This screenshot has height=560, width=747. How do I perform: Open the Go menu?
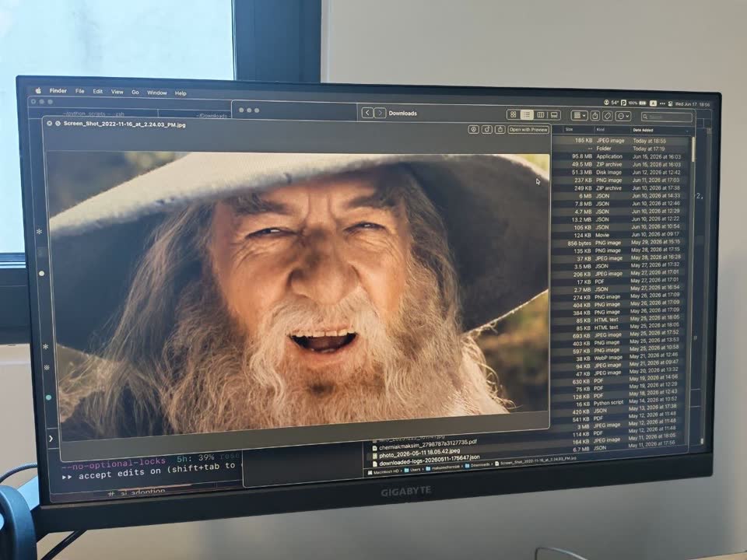(135, 93)
